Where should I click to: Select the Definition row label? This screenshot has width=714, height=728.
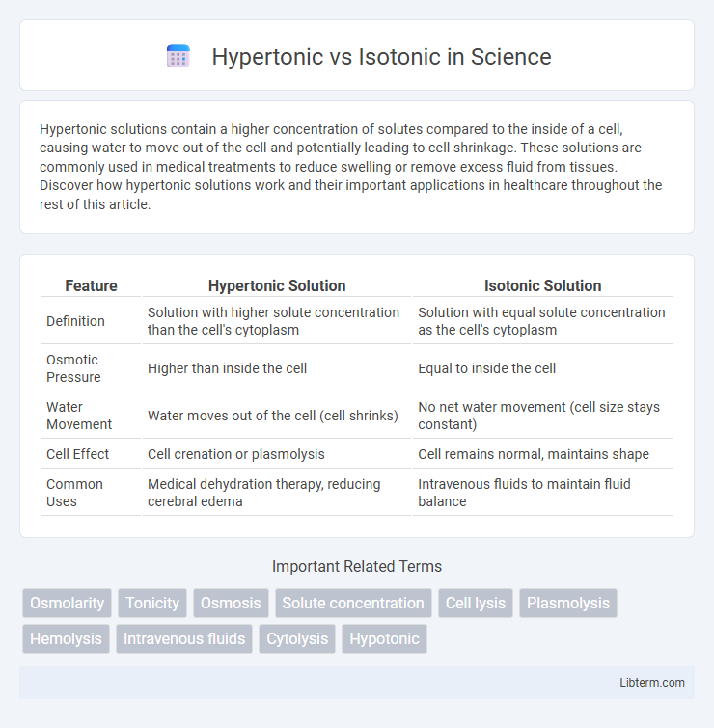(x=75, y=321)
